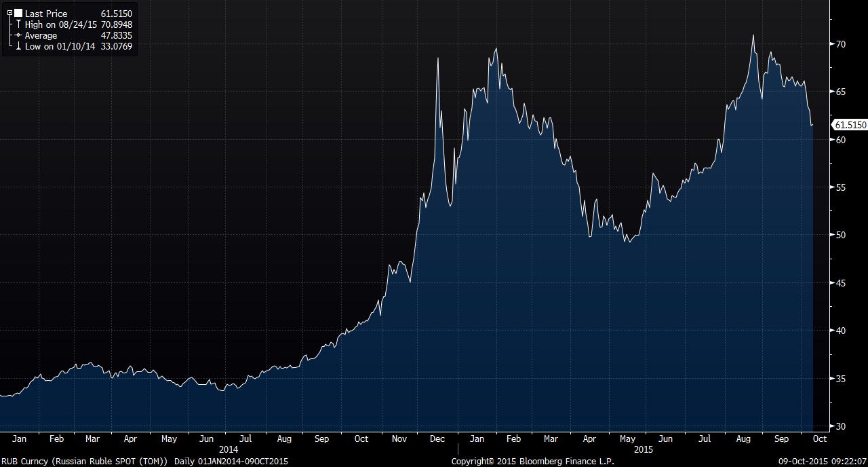
Task: Click the Aug 2015 month label on axis
Action: tap(743, 439)
